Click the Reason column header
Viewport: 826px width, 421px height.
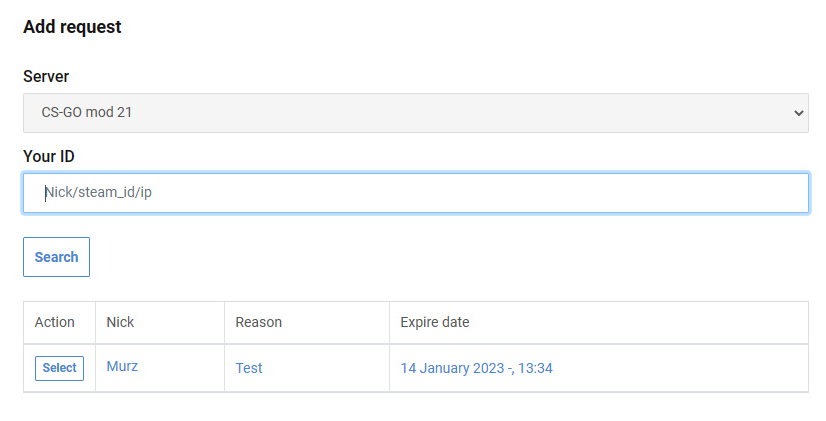259,322
